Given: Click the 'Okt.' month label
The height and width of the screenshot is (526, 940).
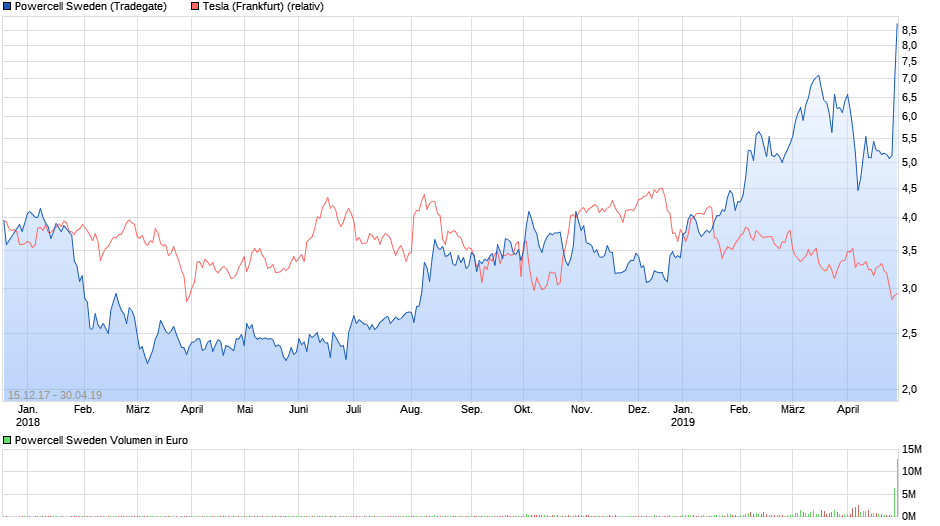Looking at the screenshot, I should click(523, 410).
